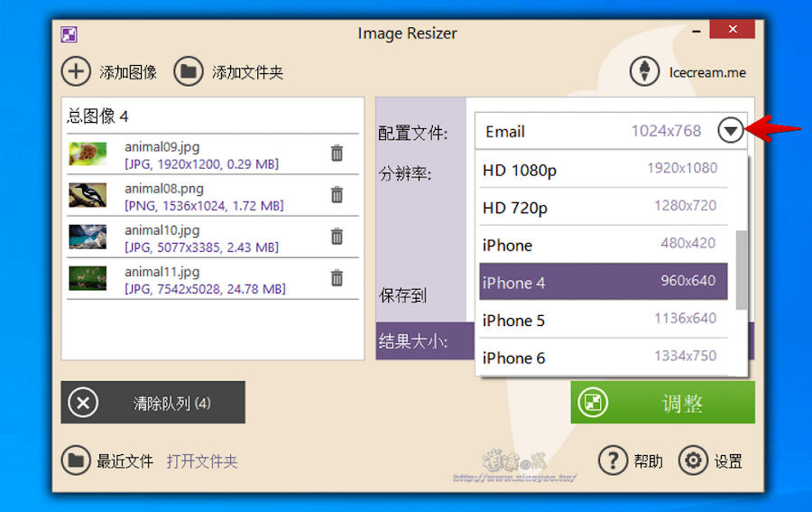Click the Email 1024x768 profile box
The height and width of the screenshot is (512, 812).
tap(611, 131)
